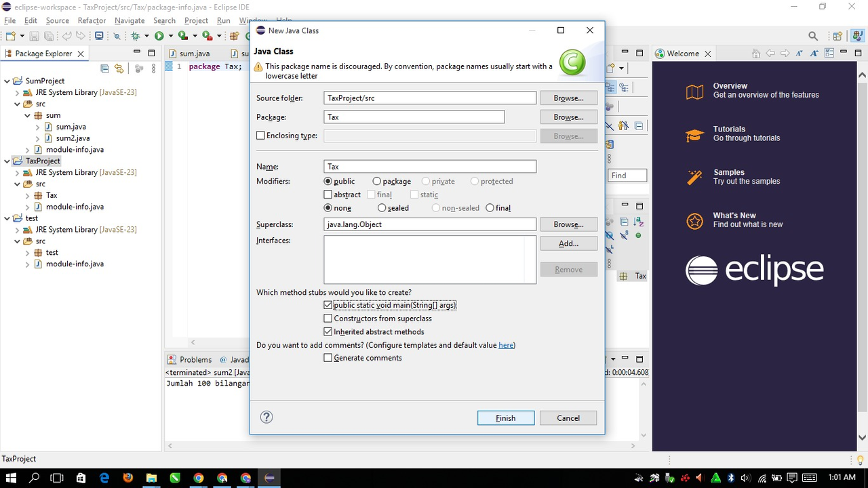
Task: Click the Welcome page Home icon
Action: (756, 54)
